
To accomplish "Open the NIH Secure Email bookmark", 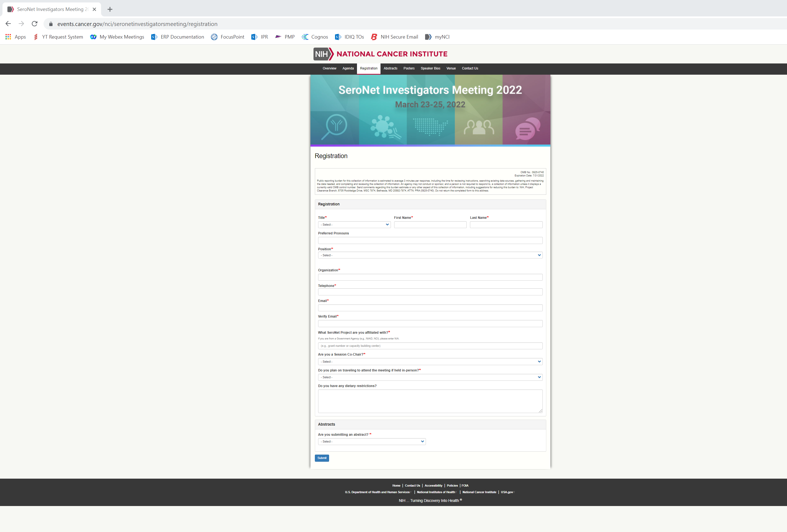I will point(395,37).
